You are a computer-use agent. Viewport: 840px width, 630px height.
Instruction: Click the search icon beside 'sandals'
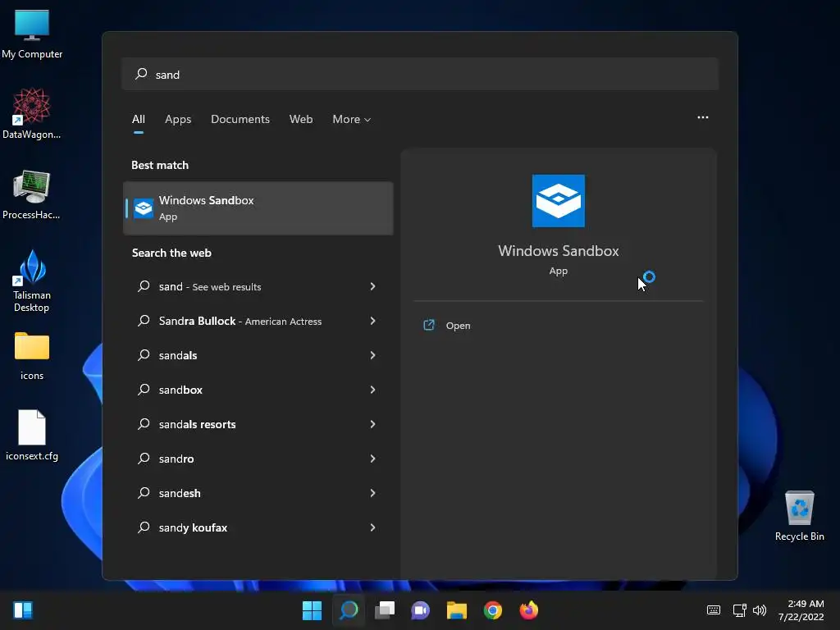[x=144, y=355]
